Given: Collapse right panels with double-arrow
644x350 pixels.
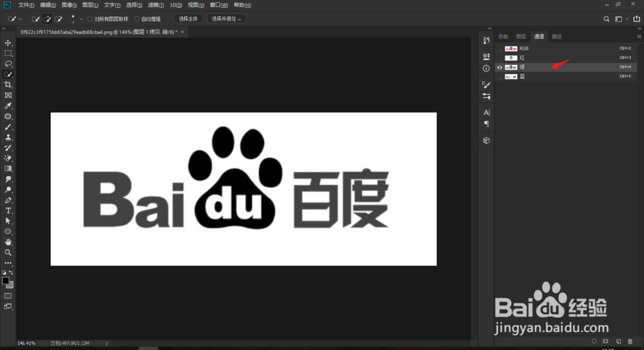Looking at the screenshot, I should pyautogui.click(x=639, y=28).
